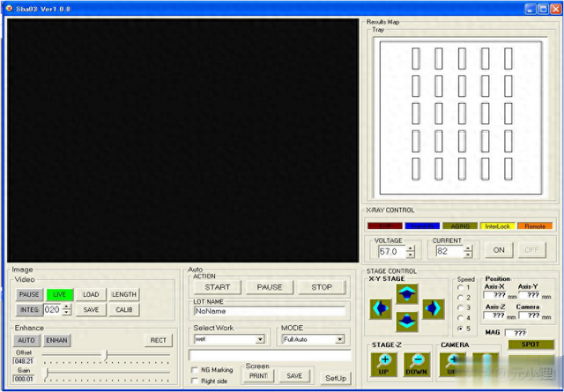Move X-Y stage down with arrow
The width and height of the screenshot is (564, 392).
tap(407, 322)
